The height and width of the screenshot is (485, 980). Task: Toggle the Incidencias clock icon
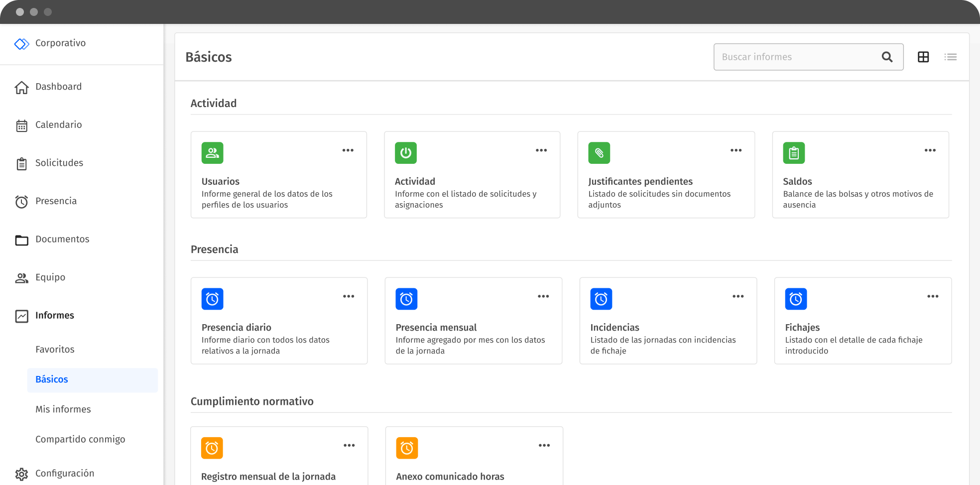pos(602,299)
